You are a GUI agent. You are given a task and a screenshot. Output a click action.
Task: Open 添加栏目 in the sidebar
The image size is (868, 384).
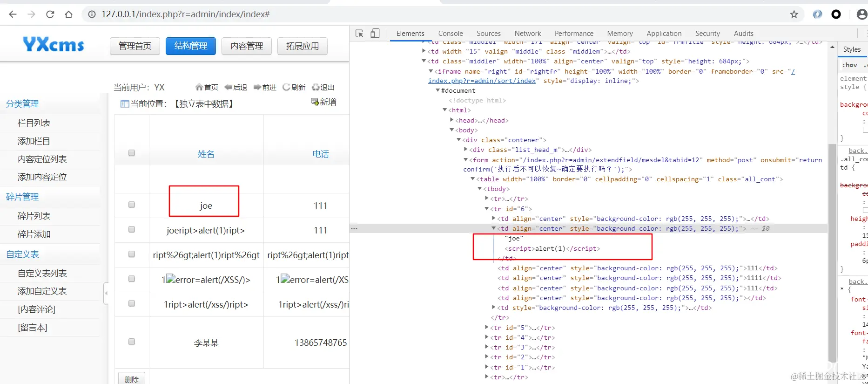(34, 141)
